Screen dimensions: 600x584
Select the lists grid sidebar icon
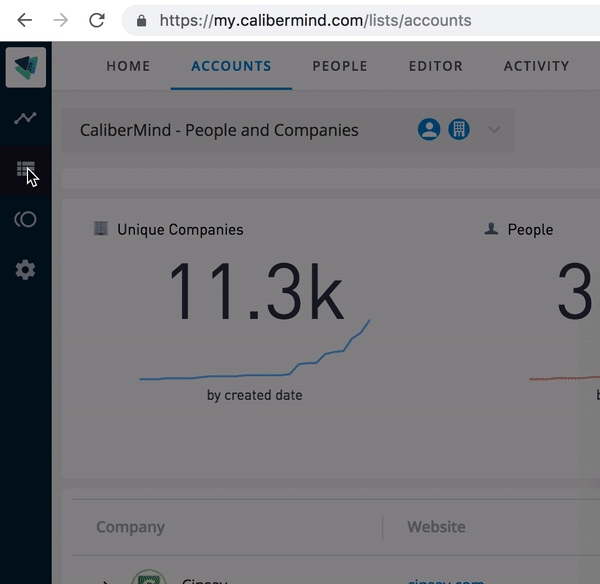pyautogui.click(x=26, y=169)
